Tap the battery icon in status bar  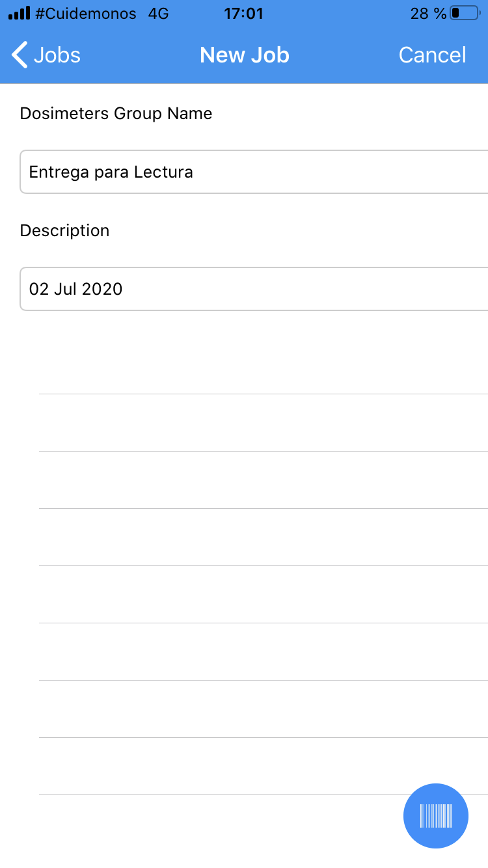tap(464, 13)
